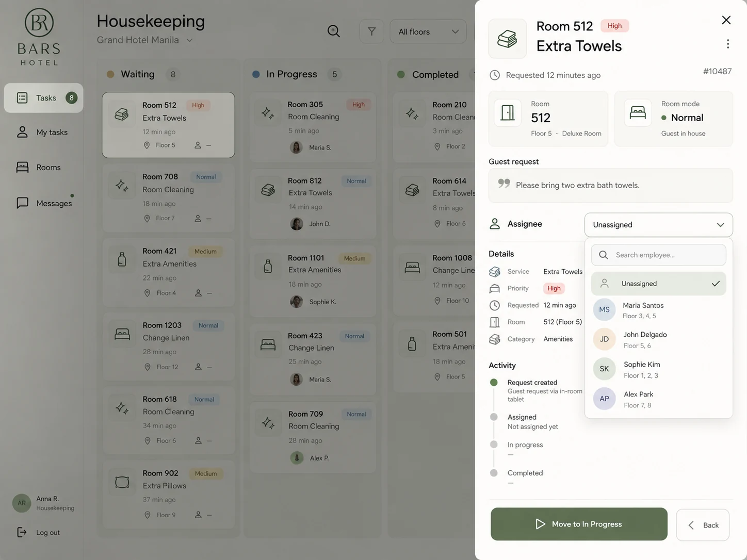This screenshot has height=560, width=747.
Task: Open the three-dot more options menu
Action: tap(727, 44)
